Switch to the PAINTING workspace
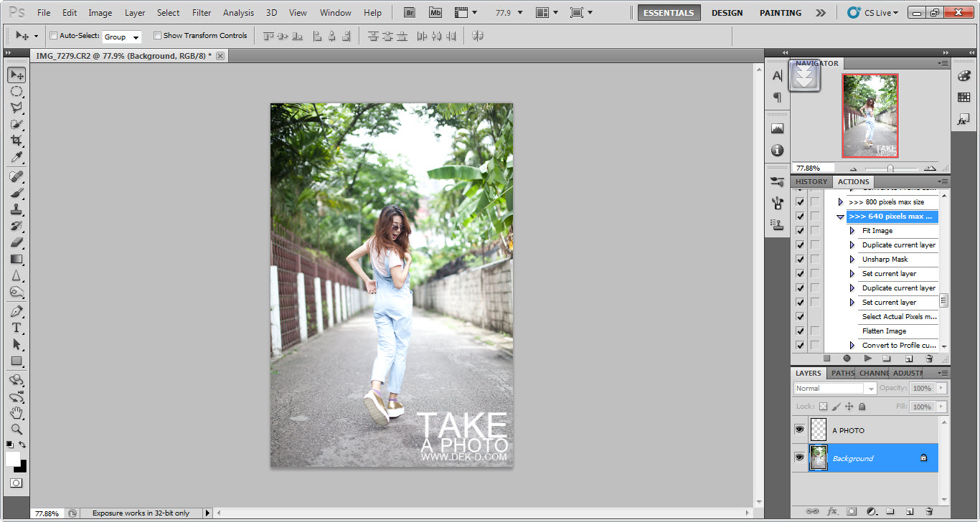 click(780, 13)
